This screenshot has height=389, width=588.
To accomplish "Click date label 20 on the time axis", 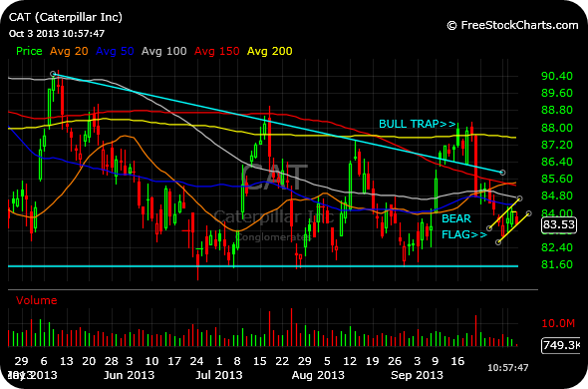I will coord(89,361).
